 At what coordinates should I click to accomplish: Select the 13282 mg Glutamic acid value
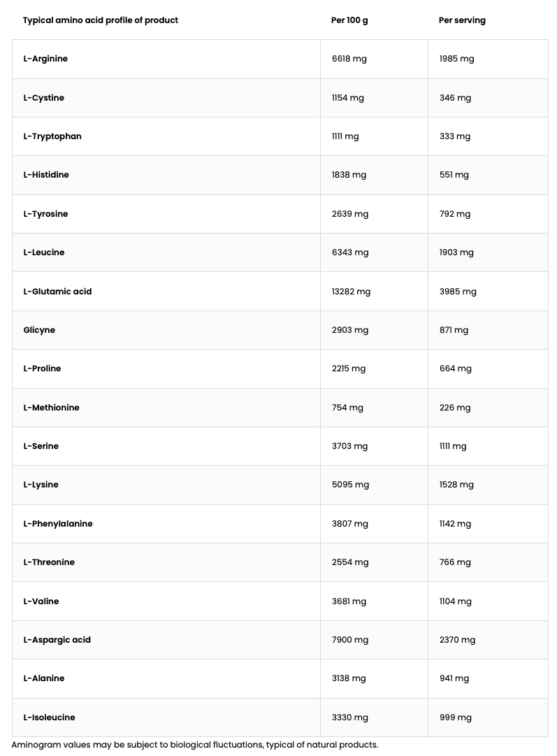coord(351,292)
